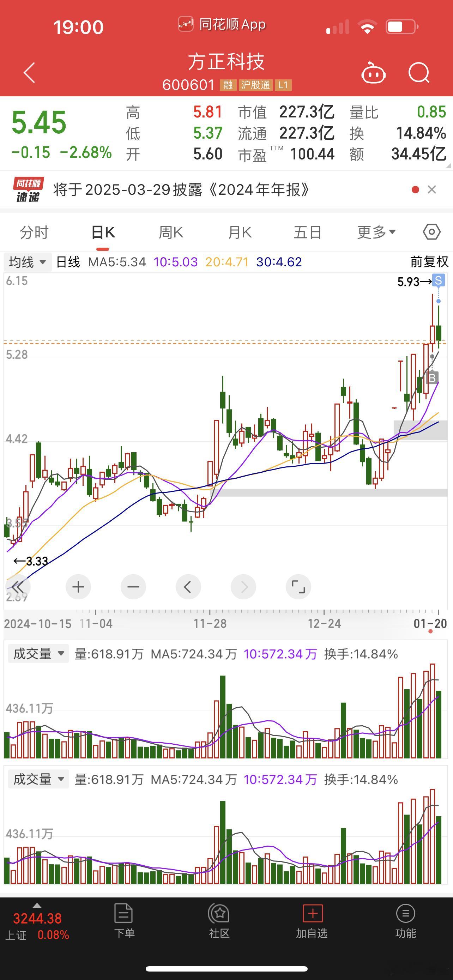453x980 pixels.
Task: Tap the 10:5.03 purple MA legend
Action: point(175,262)
